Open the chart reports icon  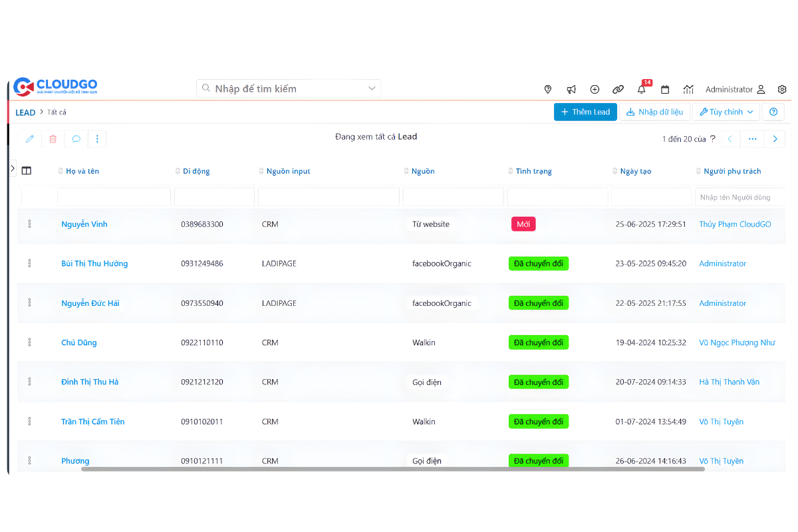click(x=688, y=89)
